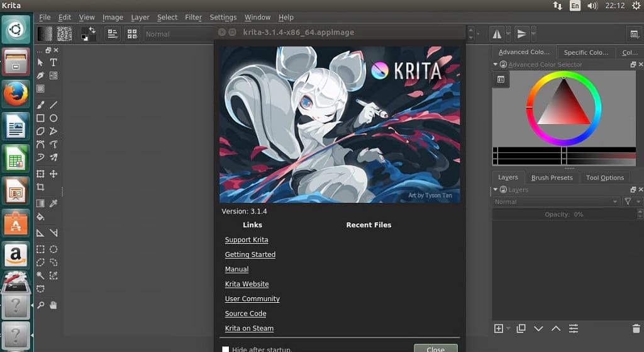Pick the Crop tool

40,187
